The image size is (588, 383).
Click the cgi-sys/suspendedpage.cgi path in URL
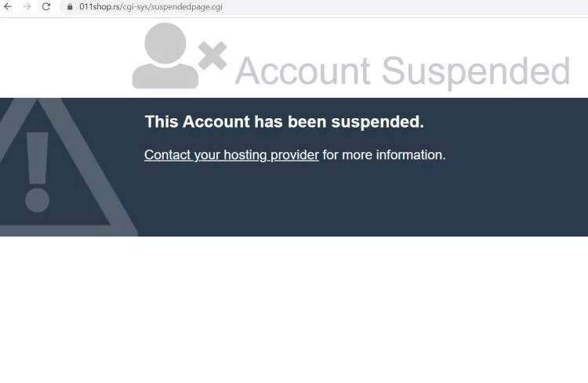point(172,7)
